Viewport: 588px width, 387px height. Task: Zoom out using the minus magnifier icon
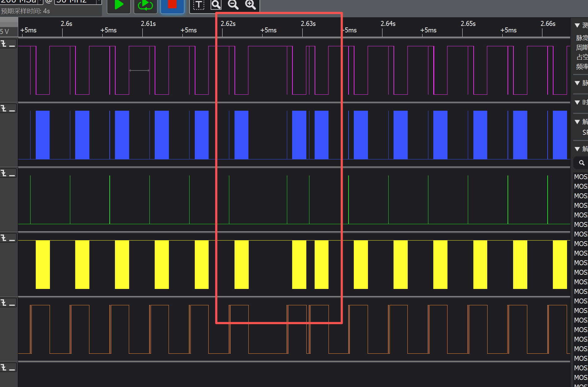[233, 5]
